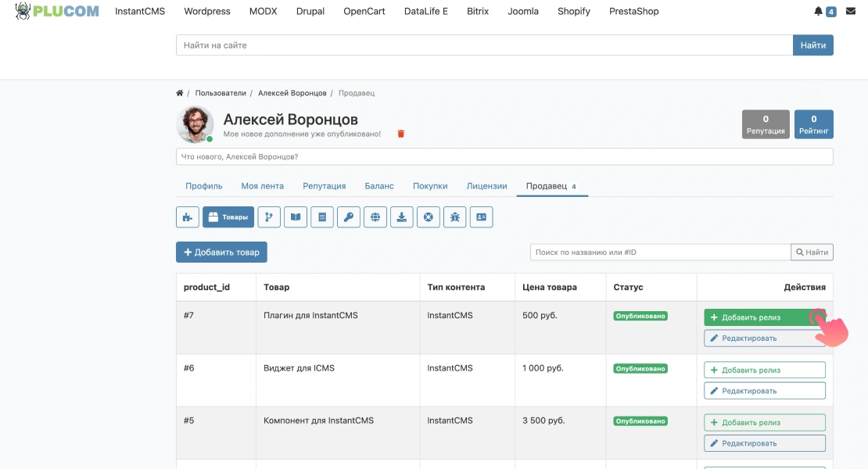
Task: Add release for Плагин для InstantCMS
Action: (765, 317)
